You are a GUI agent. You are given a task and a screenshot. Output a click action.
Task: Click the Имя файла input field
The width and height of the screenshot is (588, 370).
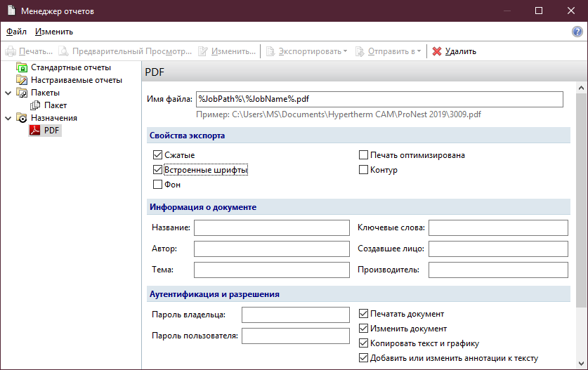pyautogui.click(x=379, y=99)
